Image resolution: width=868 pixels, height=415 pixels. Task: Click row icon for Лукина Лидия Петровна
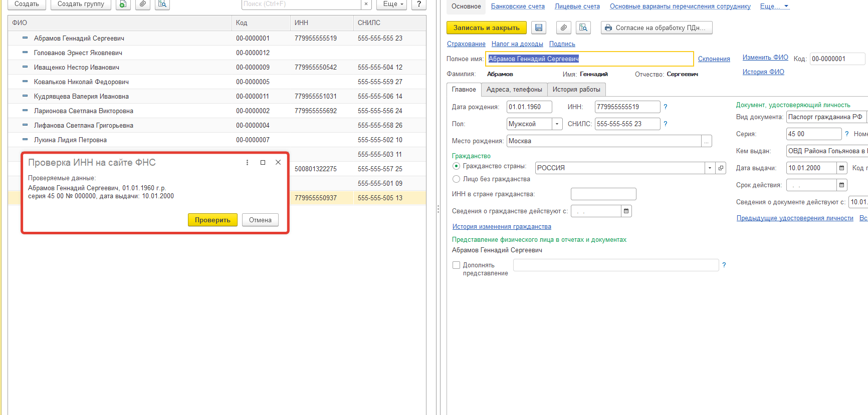(x=25, y=139)
